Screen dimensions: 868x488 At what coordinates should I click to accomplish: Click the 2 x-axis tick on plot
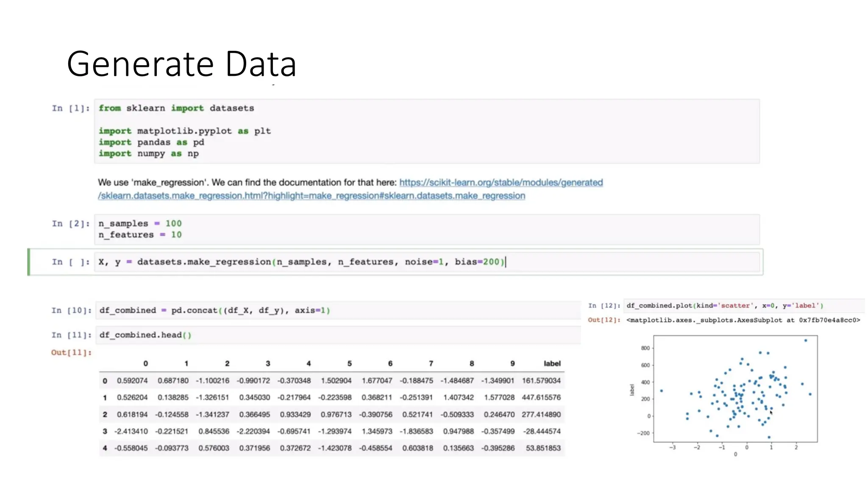(x=796, y=447)
